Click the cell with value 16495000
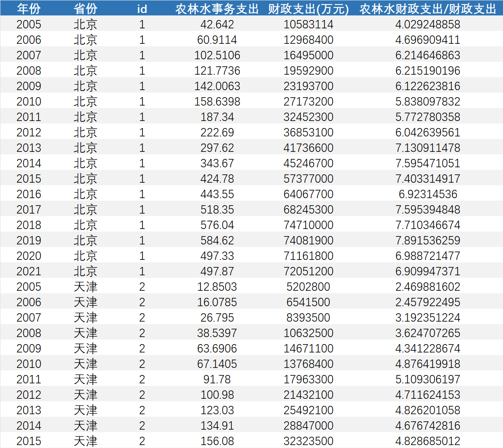The width and height of the screenshot is (503, 448). pyautogui.click(x=308, y=55)
